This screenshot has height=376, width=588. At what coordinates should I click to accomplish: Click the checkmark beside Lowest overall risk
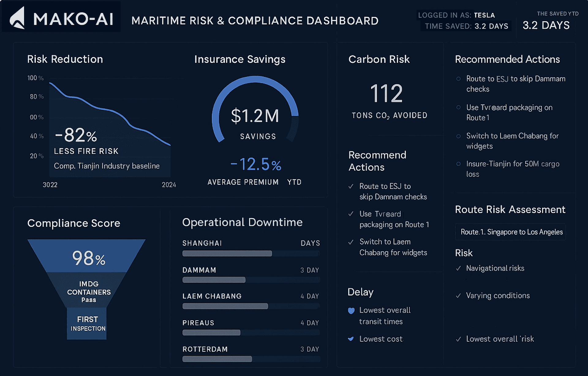tap(458, 339)
